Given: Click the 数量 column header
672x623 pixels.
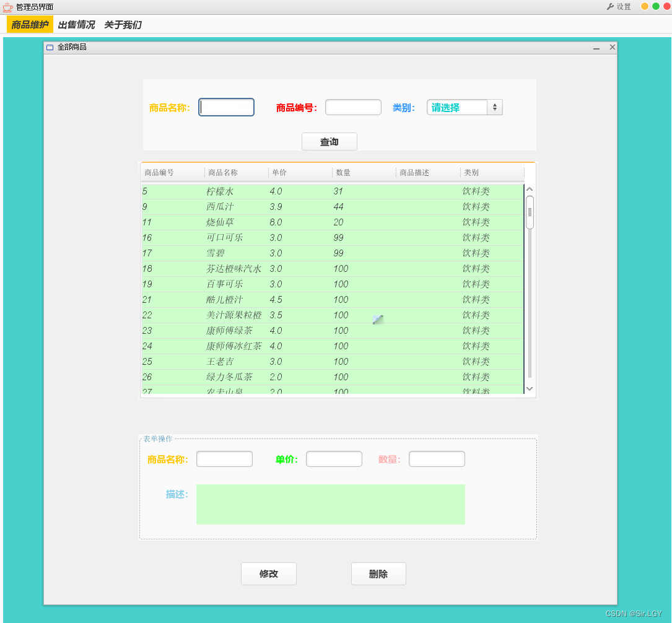Looking at the screenshot, I should point(364,173).
